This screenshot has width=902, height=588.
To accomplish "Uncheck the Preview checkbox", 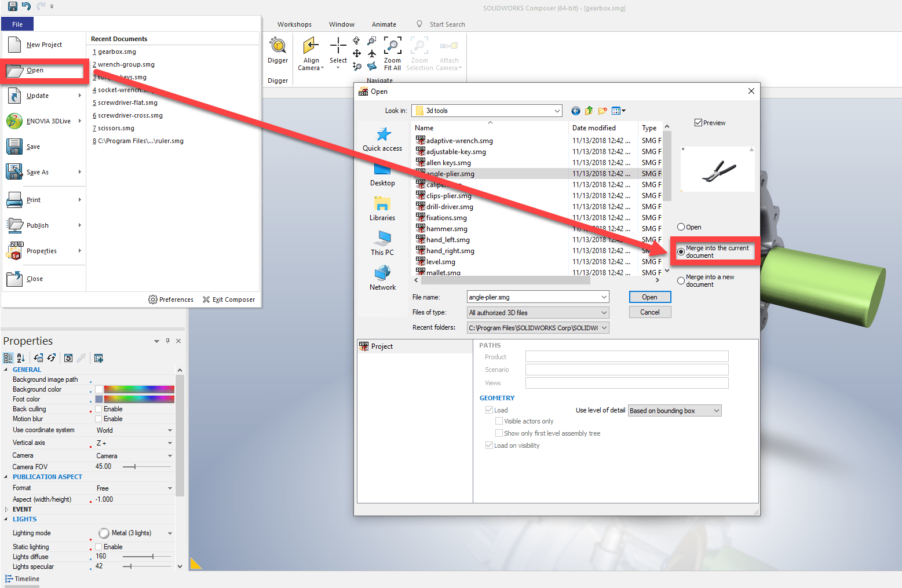I will (x=699, y=123).
